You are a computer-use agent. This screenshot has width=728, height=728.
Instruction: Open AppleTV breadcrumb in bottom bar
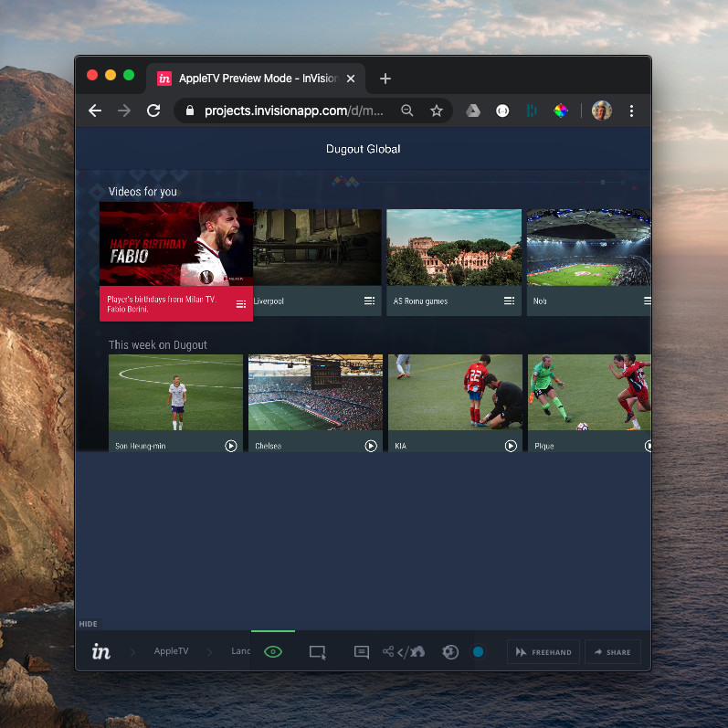coord(171,652)
